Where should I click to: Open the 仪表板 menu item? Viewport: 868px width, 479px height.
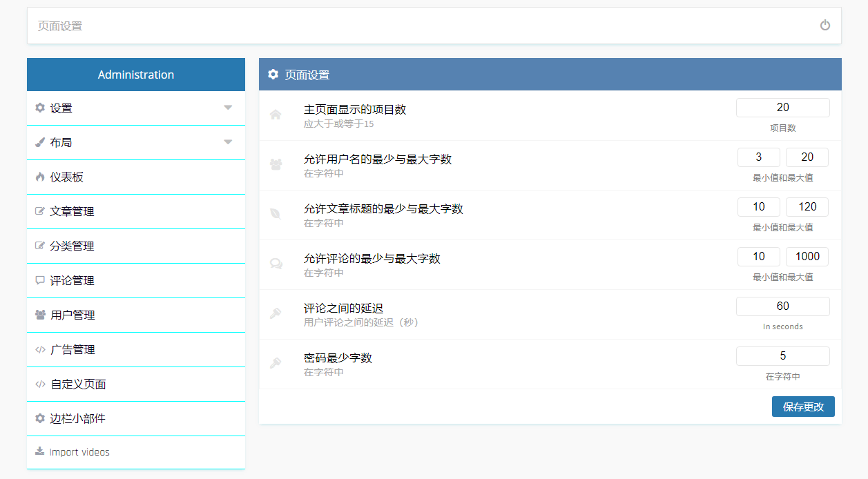coord(136,177)
